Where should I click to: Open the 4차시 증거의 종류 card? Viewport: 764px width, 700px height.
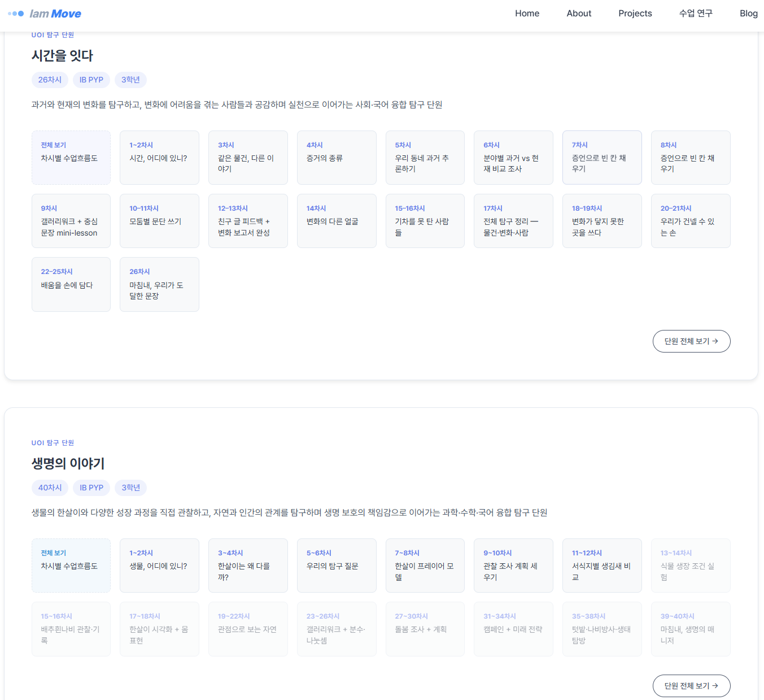click(337, 158)
